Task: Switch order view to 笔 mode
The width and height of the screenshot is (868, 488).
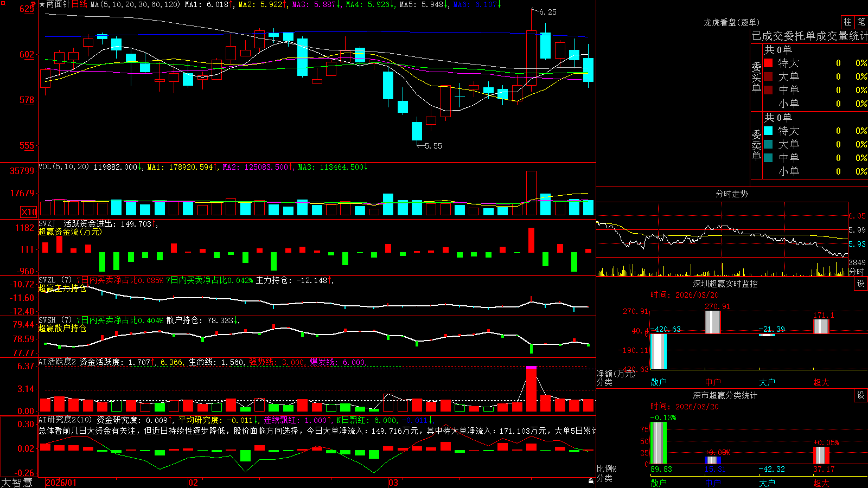Action: click(x=861, y=22)
